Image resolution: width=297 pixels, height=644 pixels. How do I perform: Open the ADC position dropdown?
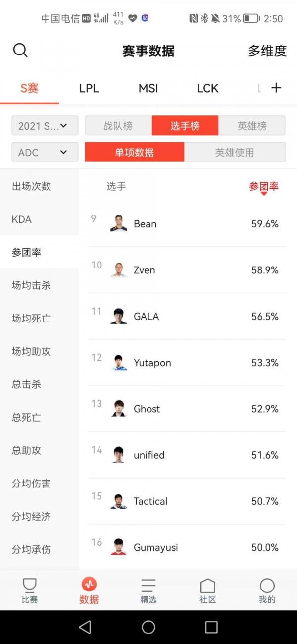[44, 152]
